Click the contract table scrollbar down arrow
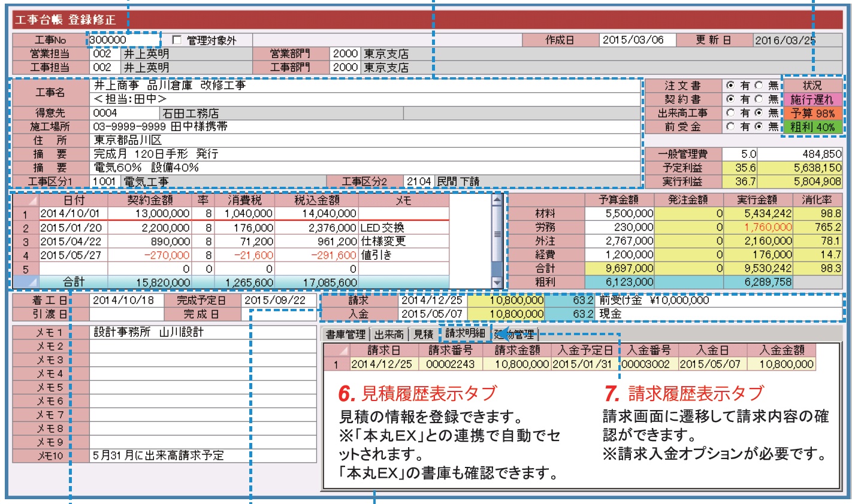The image size is (852, 504). pos(497,282)
